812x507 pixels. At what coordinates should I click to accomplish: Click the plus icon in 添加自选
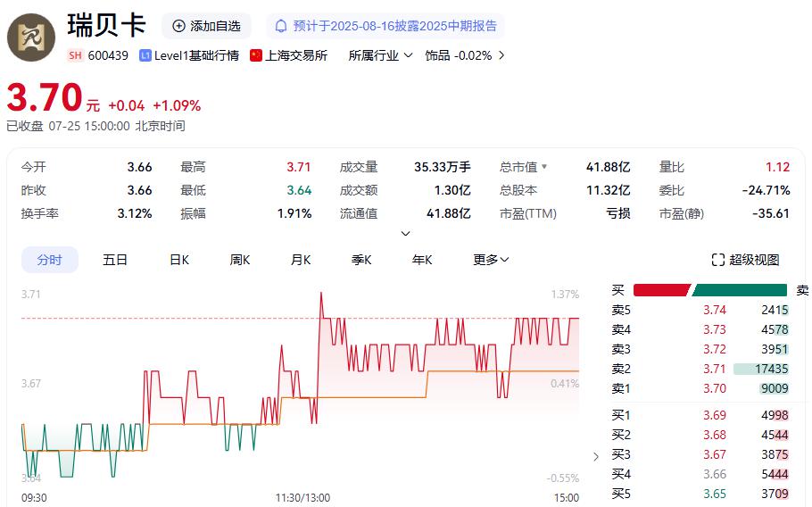178,26
